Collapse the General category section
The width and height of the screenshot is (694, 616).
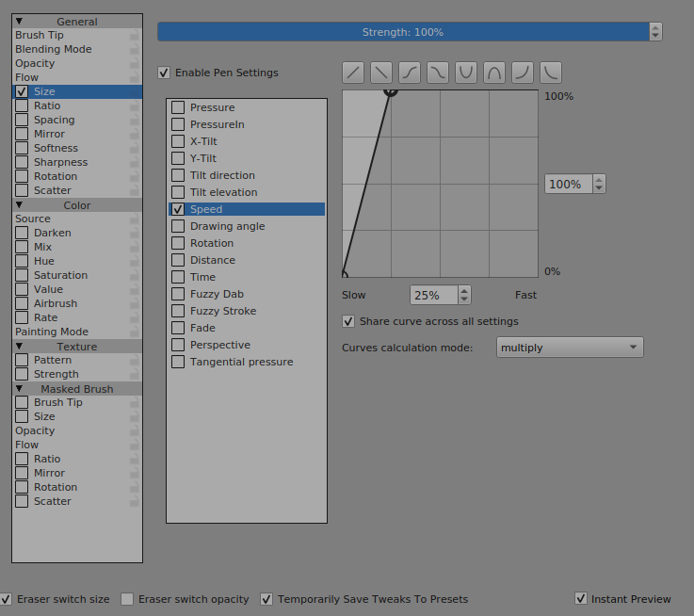[x=19, y=21]
